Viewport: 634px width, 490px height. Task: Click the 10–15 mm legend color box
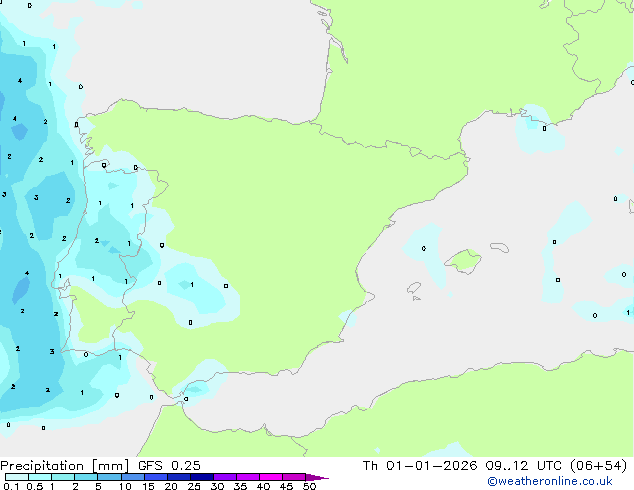(133, 477)
